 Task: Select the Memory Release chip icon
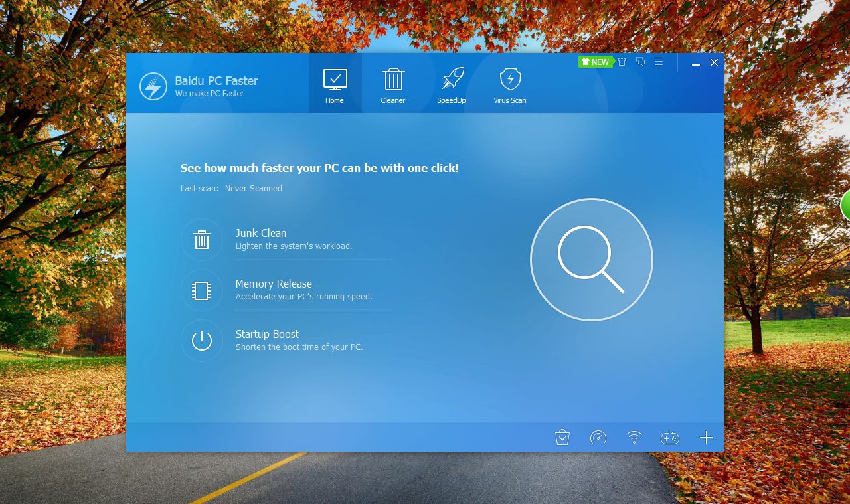[202, 290]
